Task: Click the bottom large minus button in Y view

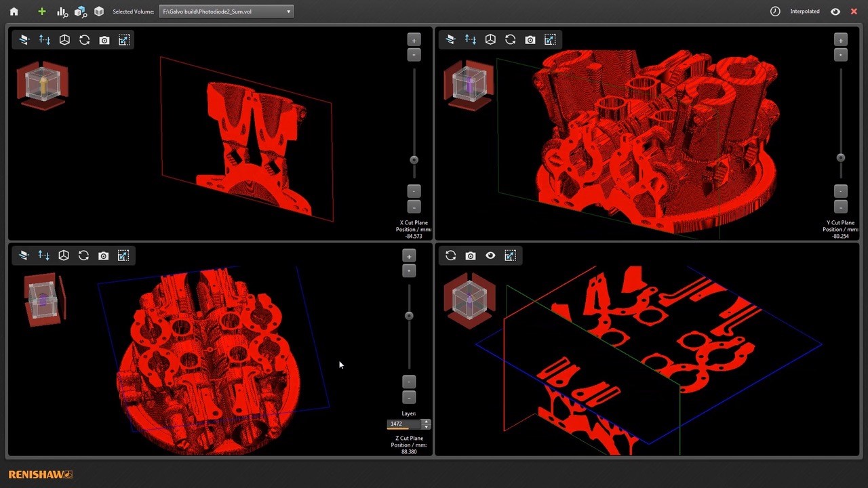Action: pos(840,207)
